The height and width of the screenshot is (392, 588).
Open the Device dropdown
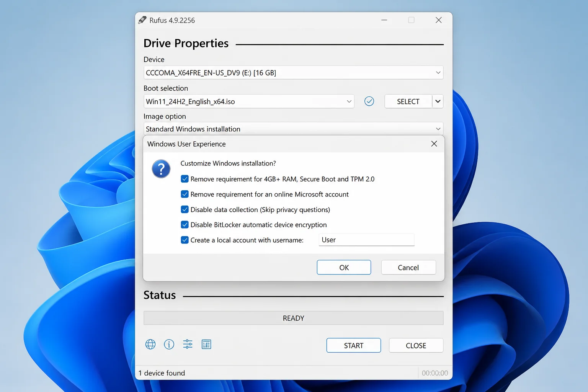pos(293,72)
